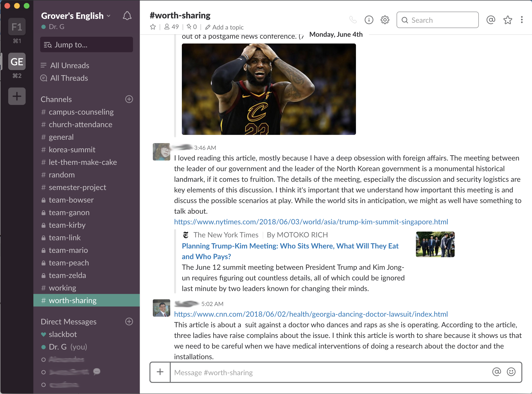Click the LeBron James article image
This screenshot has width=532, height=394.
coord(269,89)
